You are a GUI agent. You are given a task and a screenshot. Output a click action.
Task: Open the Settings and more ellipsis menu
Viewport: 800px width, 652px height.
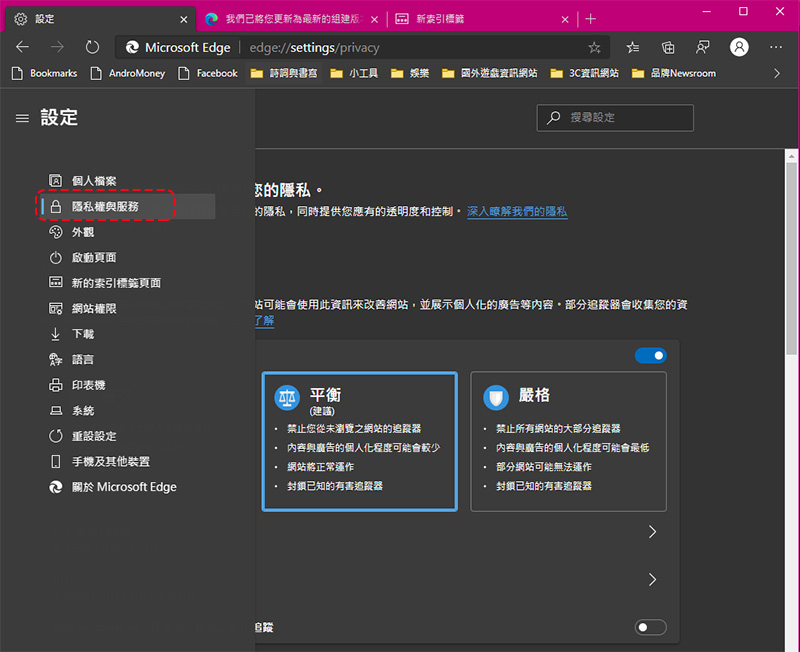click(776, 47)
